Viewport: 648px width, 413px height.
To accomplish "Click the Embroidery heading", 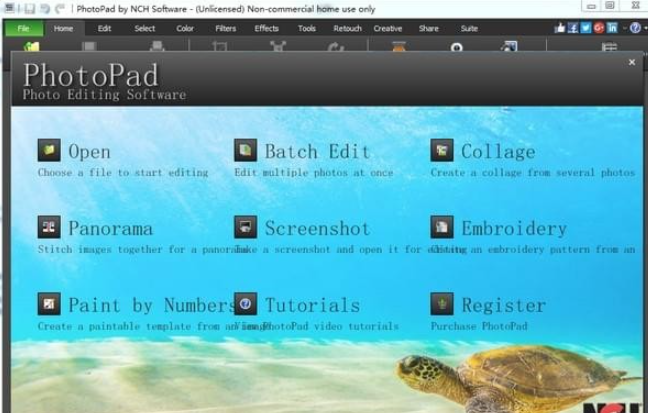I will pyautogui.click(x=514, y=229).
